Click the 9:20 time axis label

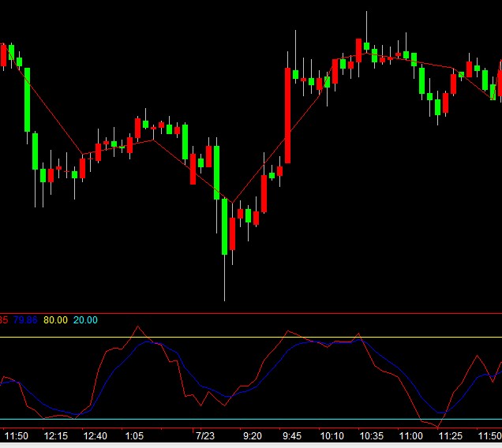coord(253,436)
